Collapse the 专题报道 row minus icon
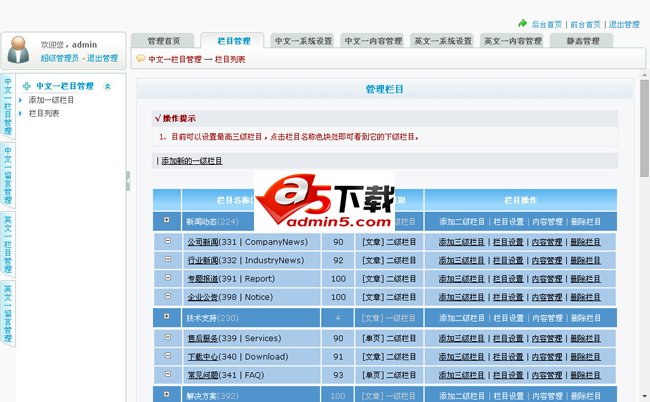 (x=168, y=277)
